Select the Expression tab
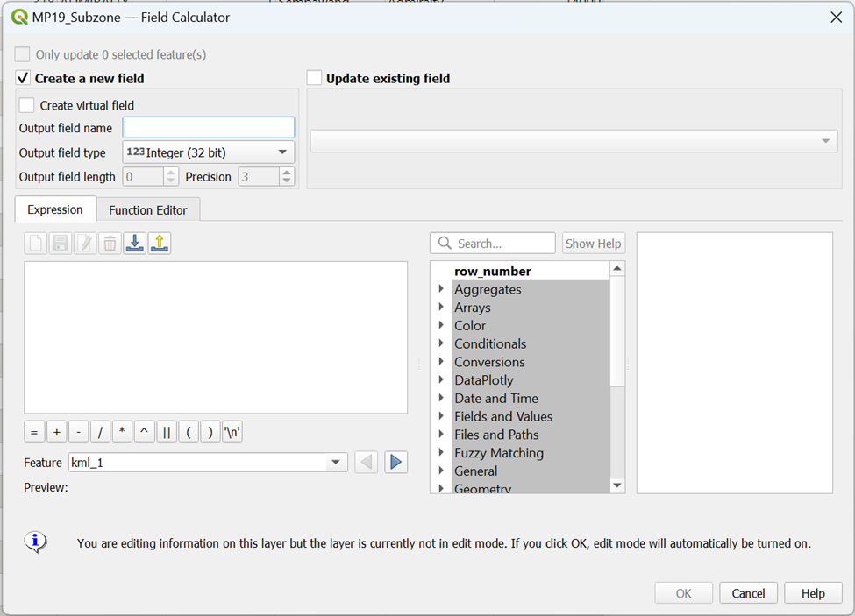Viewport: 855px width, 616px height. (55, 209)
